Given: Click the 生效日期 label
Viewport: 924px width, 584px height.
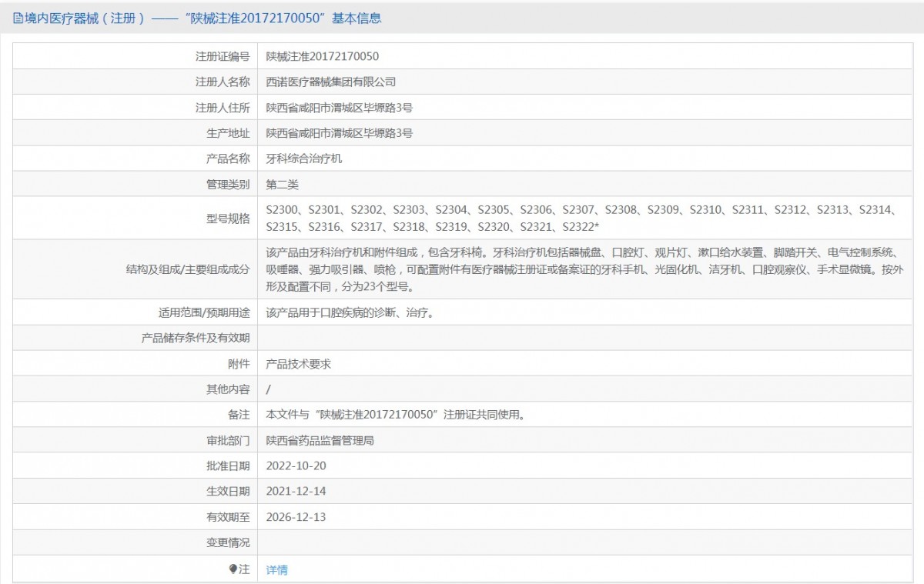Looking at the screenshot, I should 228,491.
